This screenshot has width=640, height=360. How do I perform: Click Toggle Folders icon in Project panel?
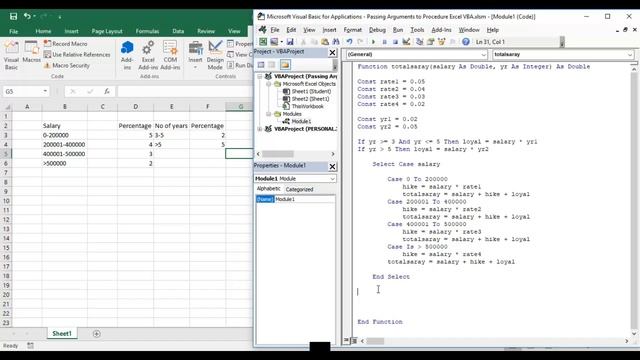coord(285,64)
